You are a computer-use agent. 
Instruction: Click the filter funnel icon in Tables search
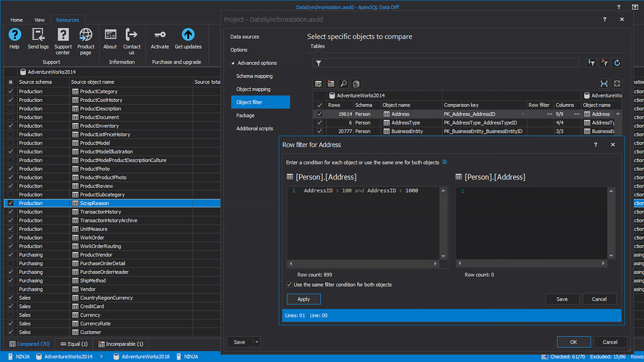(x=318, y=63)
